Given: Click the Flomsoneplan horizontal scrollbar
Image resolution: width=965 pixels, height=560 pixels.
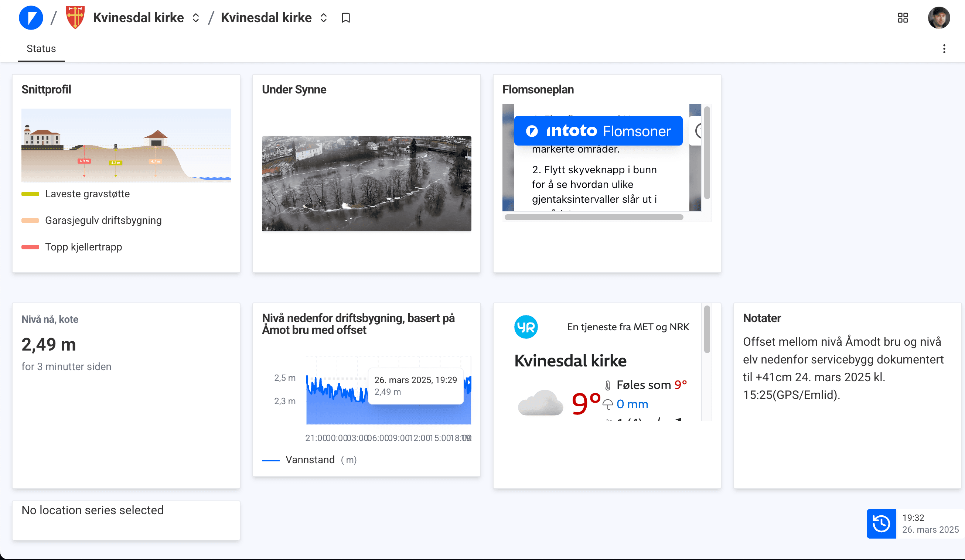Looking at the screenshot, I should [594, 217].
